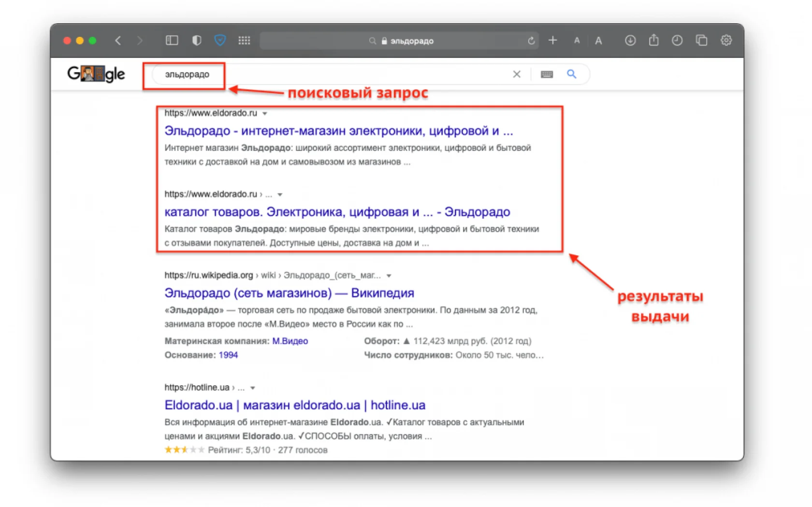812x507 pixels.
Task: Expand options arrow beside ru.wikipedia.org URL
Action: pyautogui.click(x=389, y=276)
